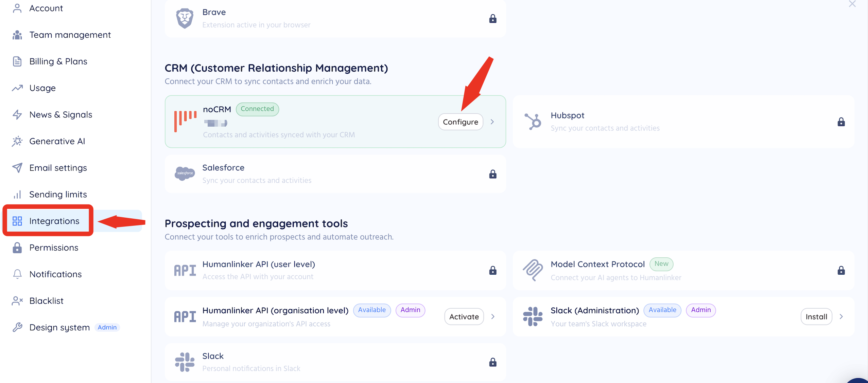The height and width of the screenshot is (383, 868).
Task: Click the Model Context Protocol logo
Action: (533, 270)
